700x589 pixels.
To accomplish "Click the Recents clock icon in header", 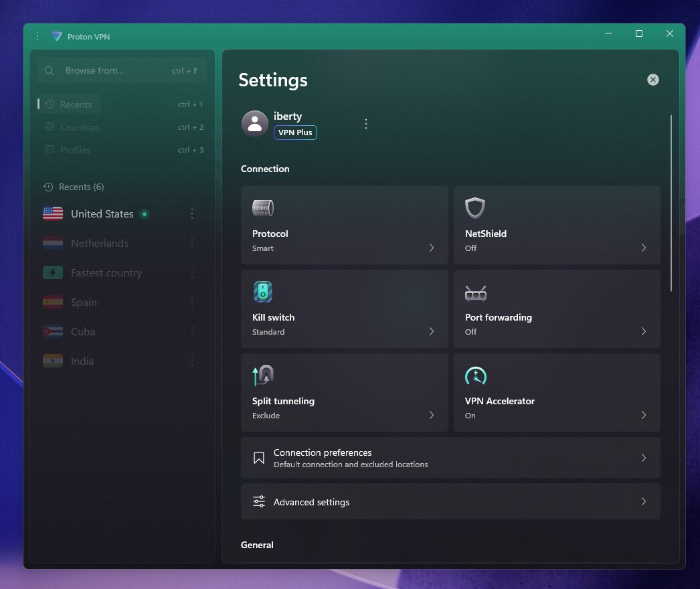I will click(x=48, y=187).
